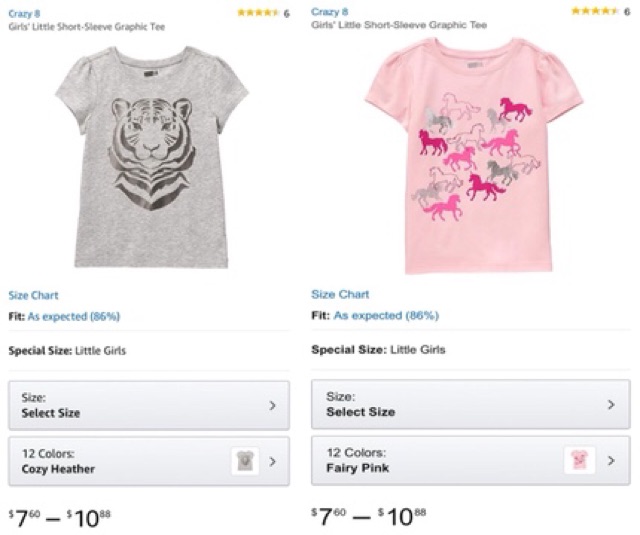Open the gray tiger tee product image

[161, 157]
